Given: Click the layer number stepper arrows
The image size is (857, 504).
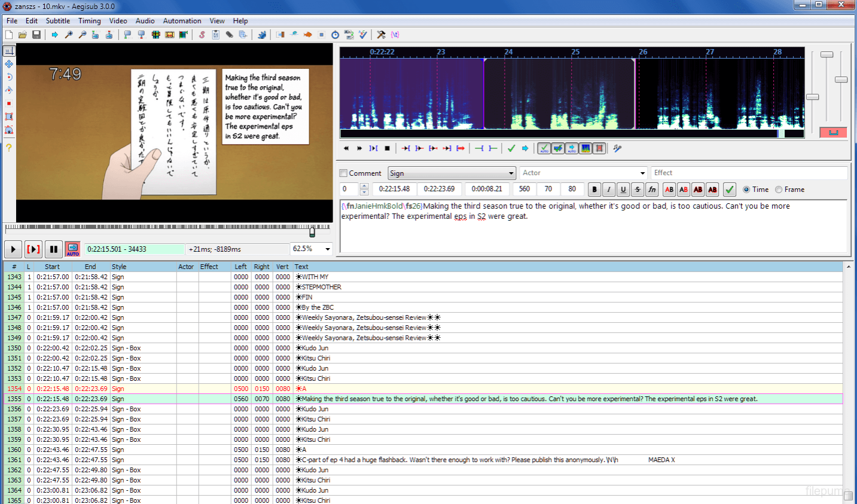Looking at the screenshot, I should coord(364,190).
